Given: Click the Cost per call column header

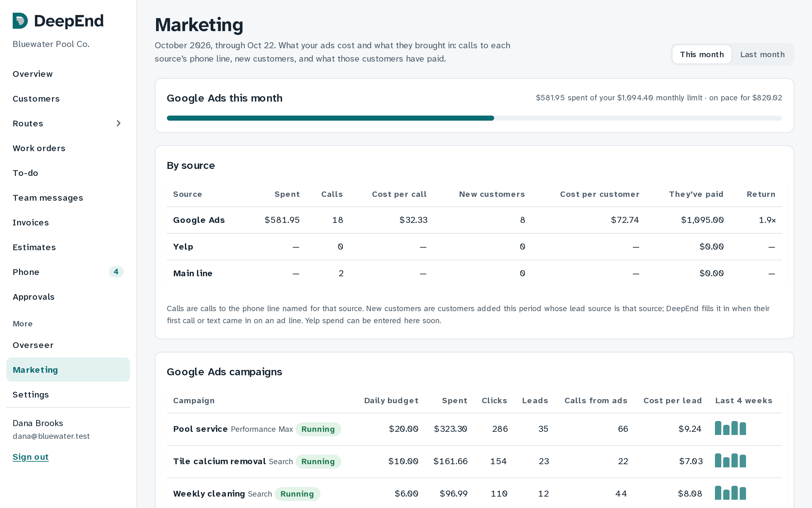Looking at the screenshot, I should [x=399, y=194].
